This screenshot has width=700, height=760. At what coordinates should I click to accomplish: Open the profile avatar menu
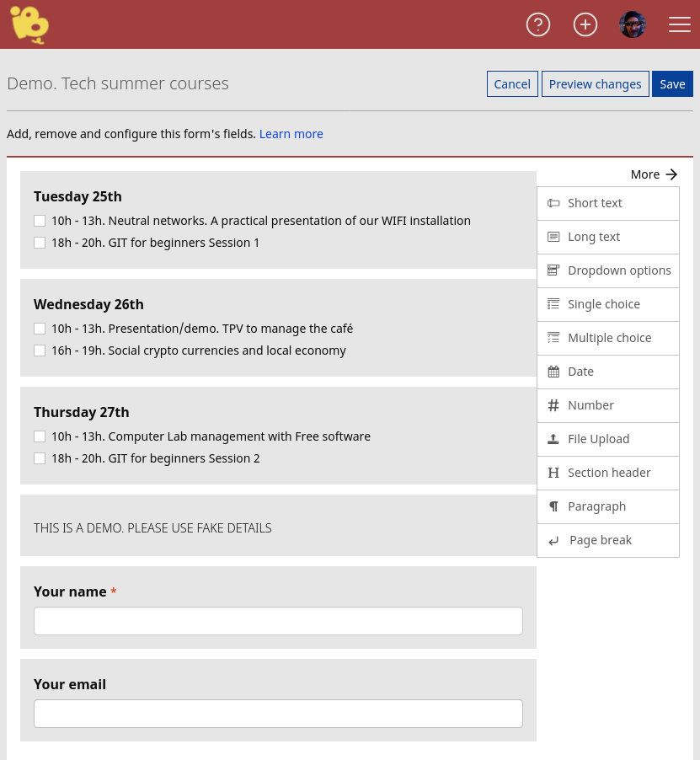click(633, 24)
